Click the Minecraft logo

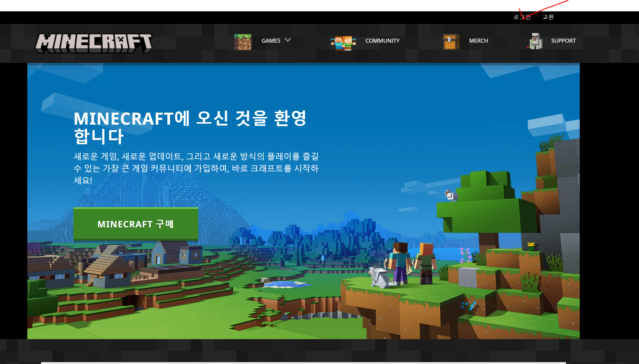pyautogui.click(x=94, y=43)
